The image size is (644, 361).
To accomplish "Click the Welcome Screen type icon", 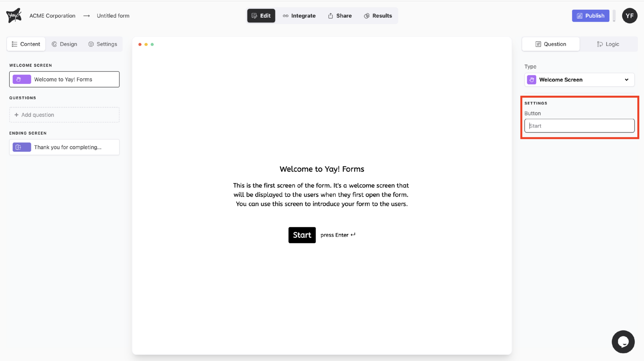I will coord(532,80).
